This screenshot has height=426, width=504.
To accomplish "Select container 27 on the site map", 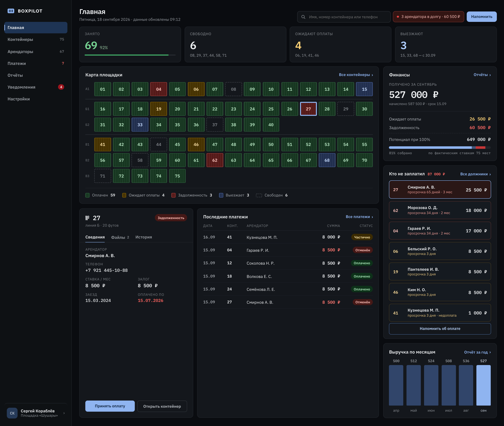I will (x=308, y=109).
